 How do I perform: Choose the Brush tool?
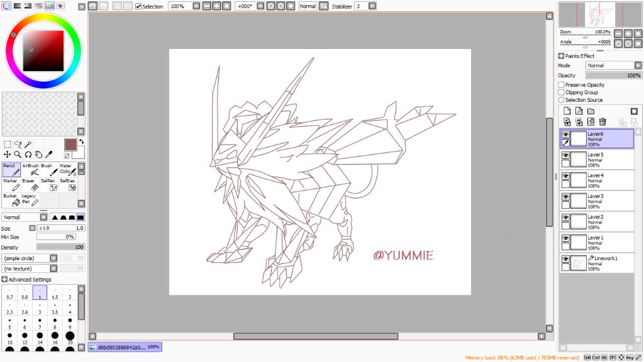click(49, 170)
